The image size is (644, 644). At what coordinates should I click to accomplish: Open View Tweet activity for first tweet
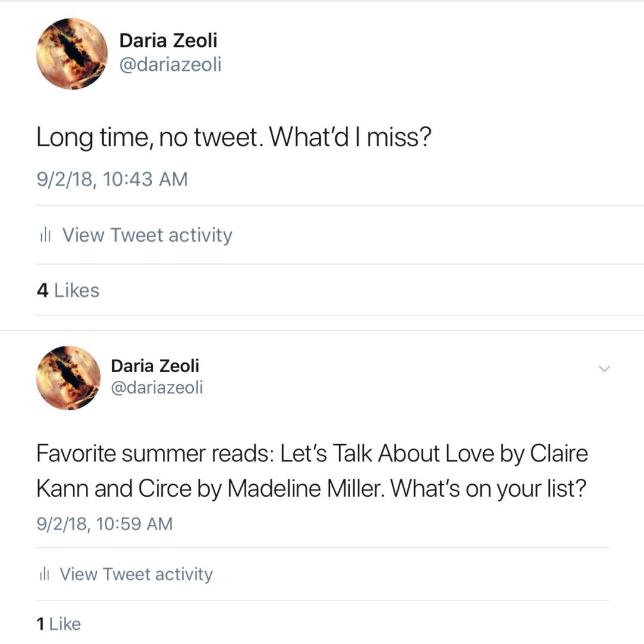click(147, 235)
